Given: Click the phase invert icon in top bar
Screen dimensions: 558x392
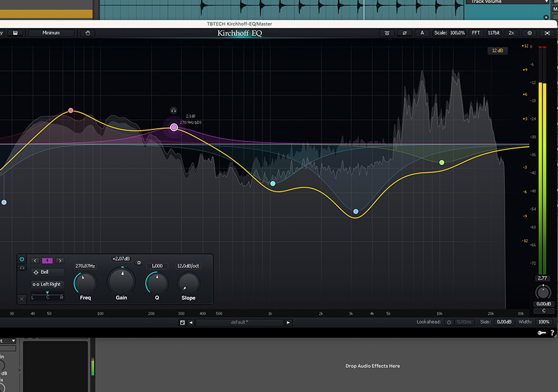Looking at the screenshot, I should [405, 33].
